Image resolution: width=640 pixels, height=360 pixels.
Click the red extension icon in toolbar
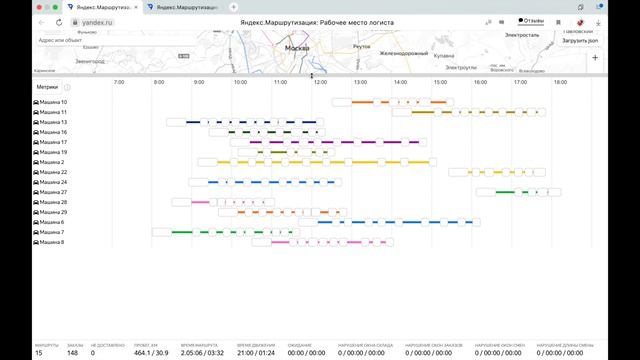[580, 22]
